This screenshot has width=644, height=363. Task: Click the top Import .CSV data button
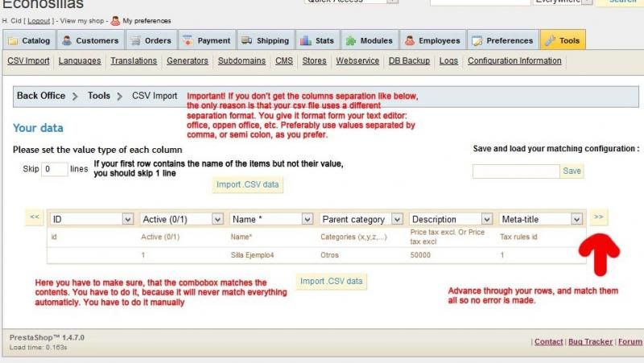click(249, 184)
